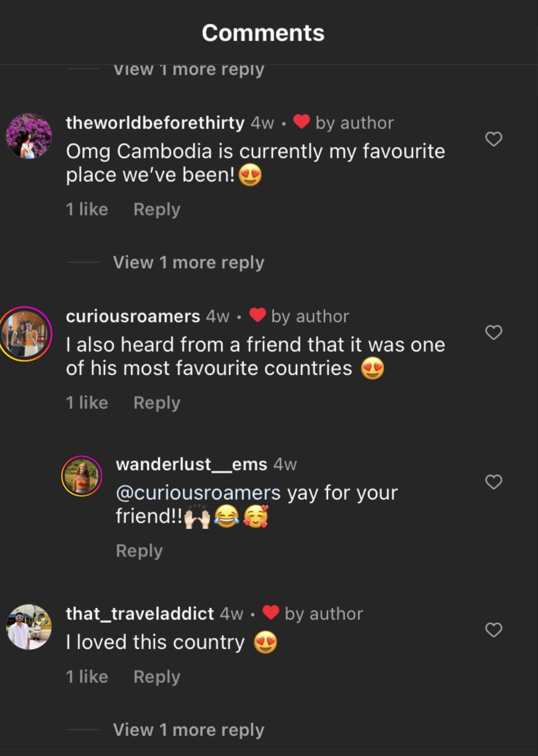
Task: Reply to the wanderlust__ems comment
Action: tap(139, 551)
